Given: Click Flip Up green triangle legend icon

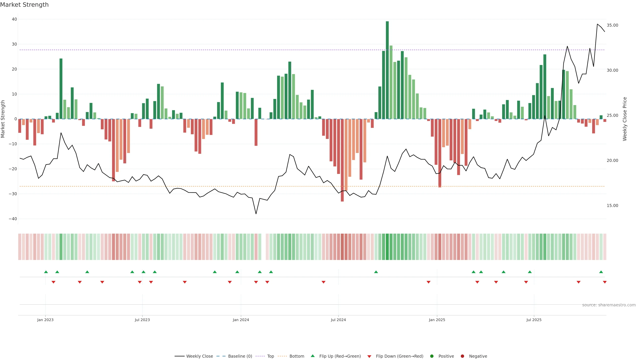Looking at the screenshot, I should [312, 356].
